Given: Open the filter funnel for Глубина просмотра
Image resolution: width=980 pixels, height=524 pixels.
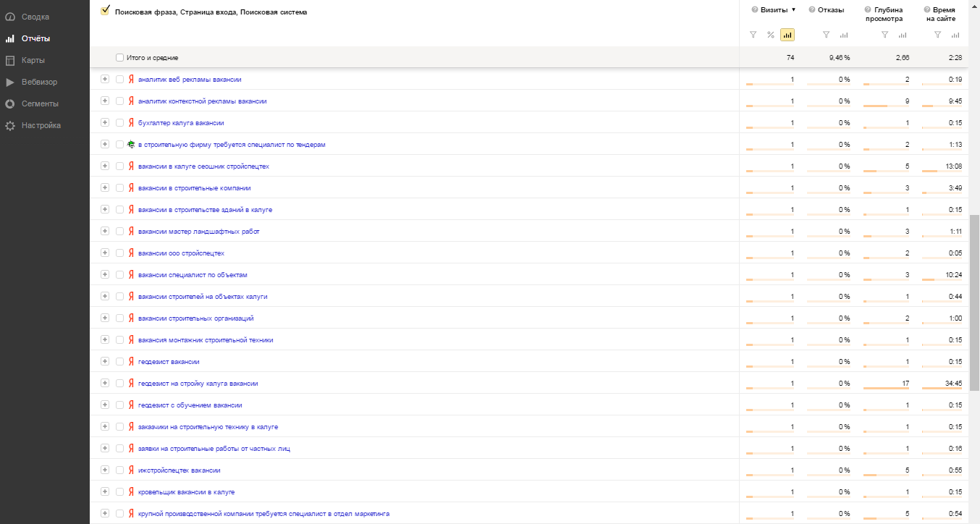Looking at the screenshot, I should pyautogui.click(x=884, y=35).
